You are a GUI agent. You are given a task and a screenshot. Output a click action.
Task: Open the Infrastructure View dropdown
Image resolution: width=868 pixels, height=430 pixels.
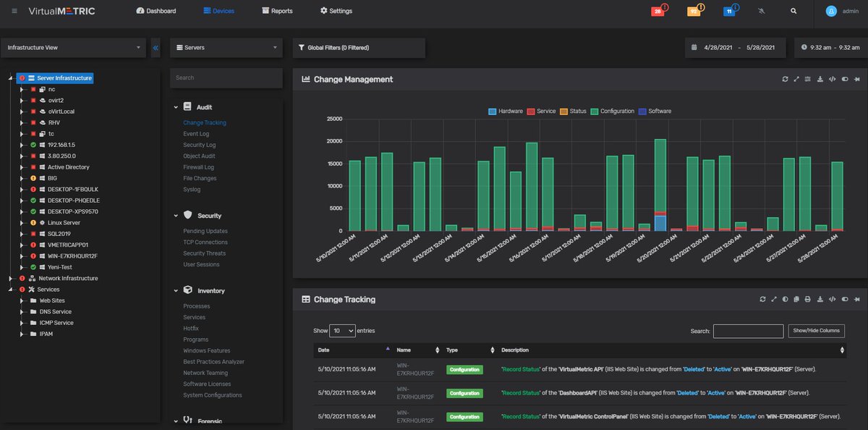tap(72, 46)
